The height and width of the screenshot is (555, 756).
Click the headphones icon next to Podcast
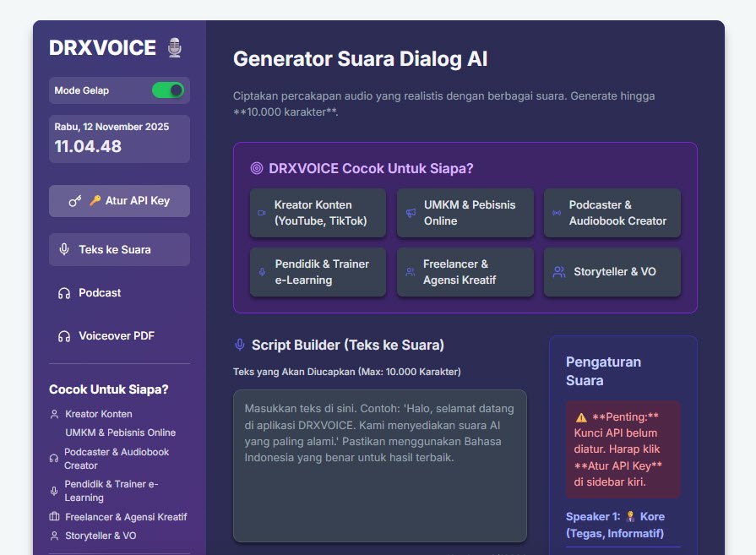64,293
